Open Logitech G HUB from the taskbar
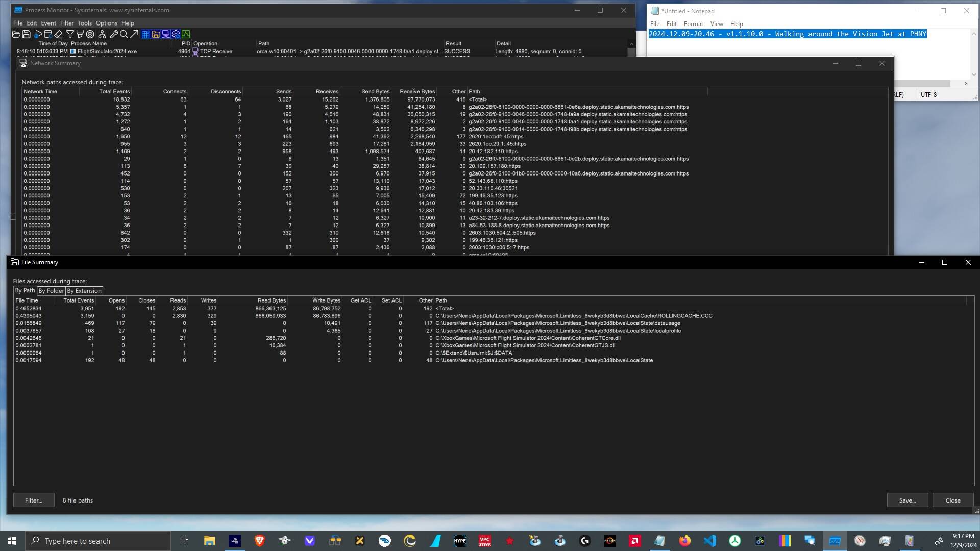Screen dimensions: 980x551 pos(585,541)
